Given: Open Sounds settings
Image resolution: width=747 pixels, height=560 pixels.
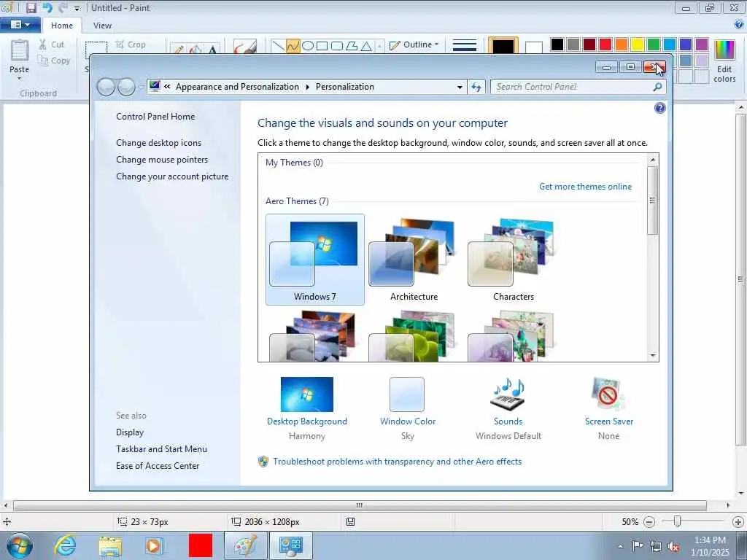Looking at the screenshot, I should pos(508,408).
